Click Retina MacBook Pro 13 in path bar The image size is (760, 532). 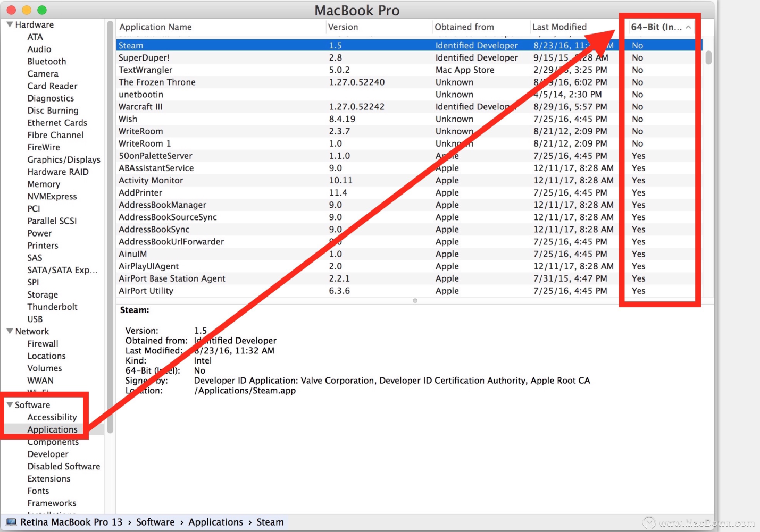coord(71,522)
